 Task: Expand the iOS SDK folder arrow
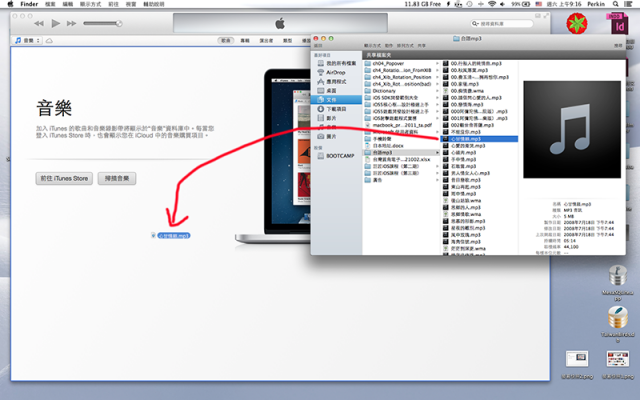pos(437,98)
